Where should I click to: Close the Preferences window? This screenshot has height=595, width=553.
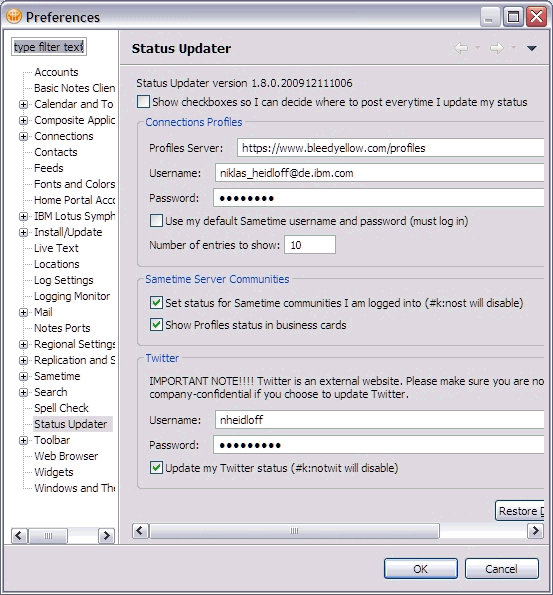tap(536, 17)
